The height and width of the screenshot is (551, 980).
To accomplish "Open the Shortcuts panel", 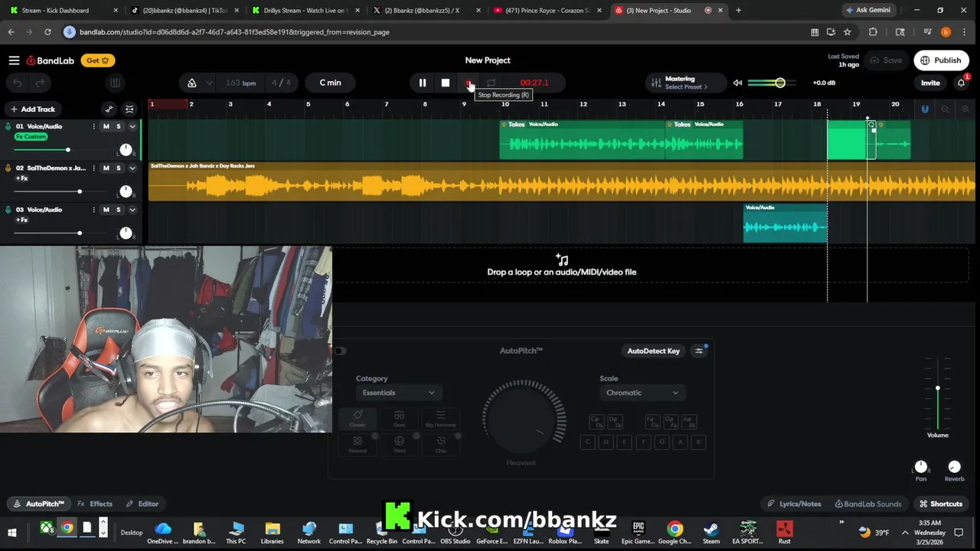I will (x=941, y=504).
